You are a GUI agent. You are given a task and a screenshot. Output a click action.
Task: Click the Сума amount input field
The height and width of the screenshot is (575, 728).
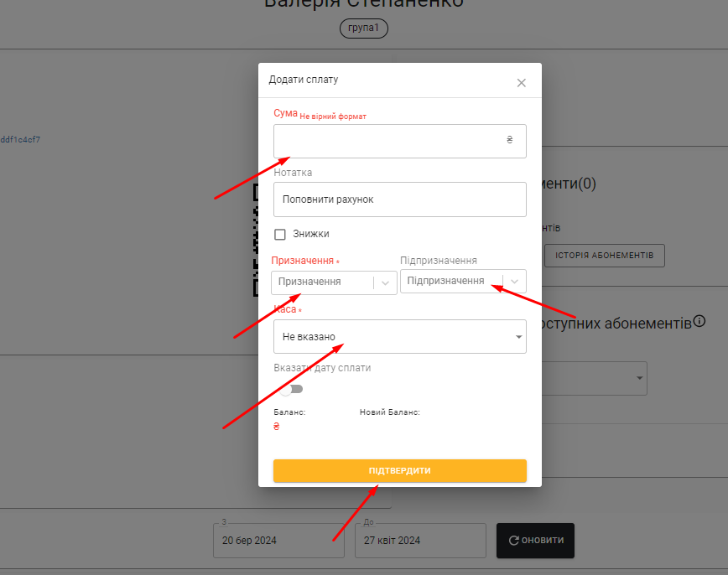[400, 141]
